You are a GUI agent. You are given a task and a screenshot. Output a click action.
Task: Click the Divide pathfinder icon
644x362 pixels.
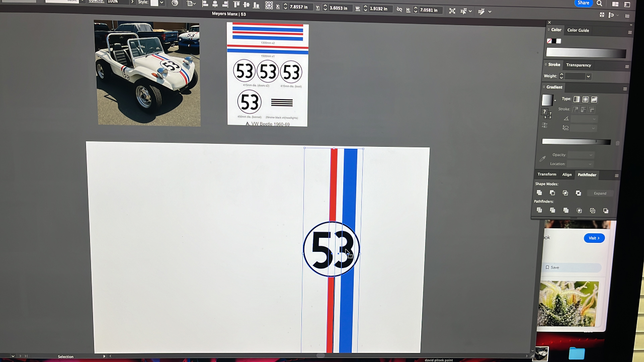tap(539, 210)
